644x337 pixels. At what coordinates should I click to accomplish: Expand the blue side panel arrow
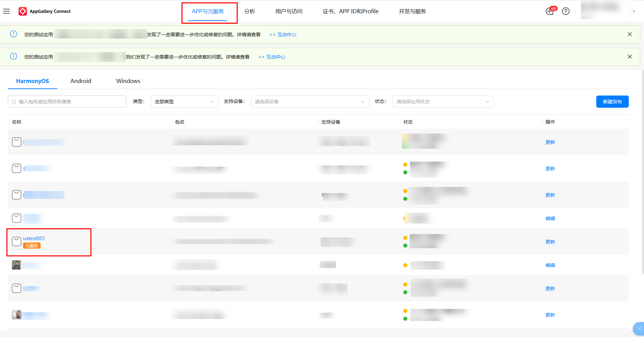(639, 329)
